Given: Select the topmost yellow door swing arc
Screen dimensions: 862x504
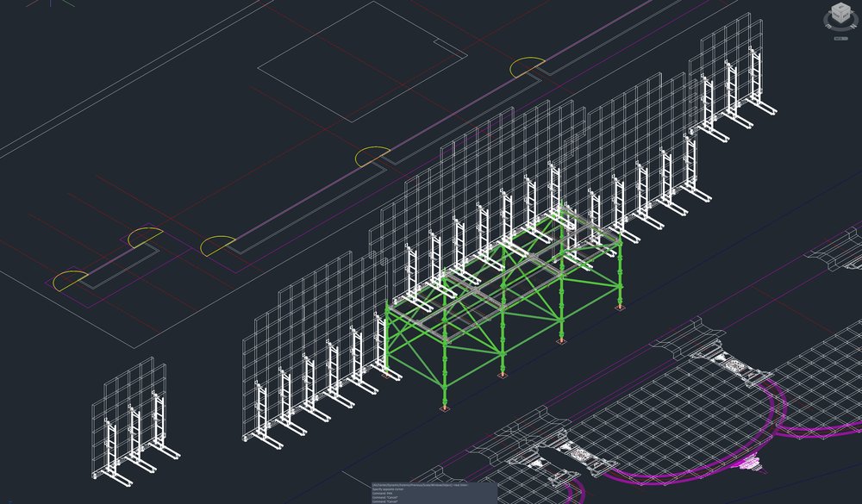Looking at the screenshot, I should (527, 63).
